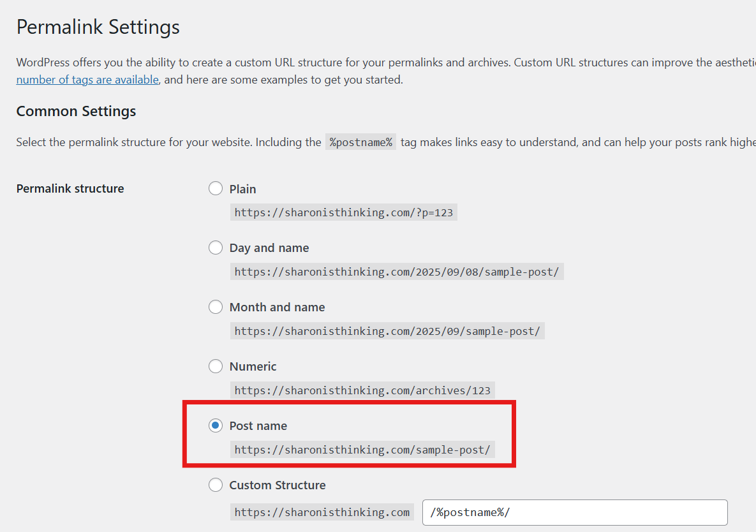Choose the Day and name radio button
756x532 pixels.
pyautogui.click(x=216, y=248)
